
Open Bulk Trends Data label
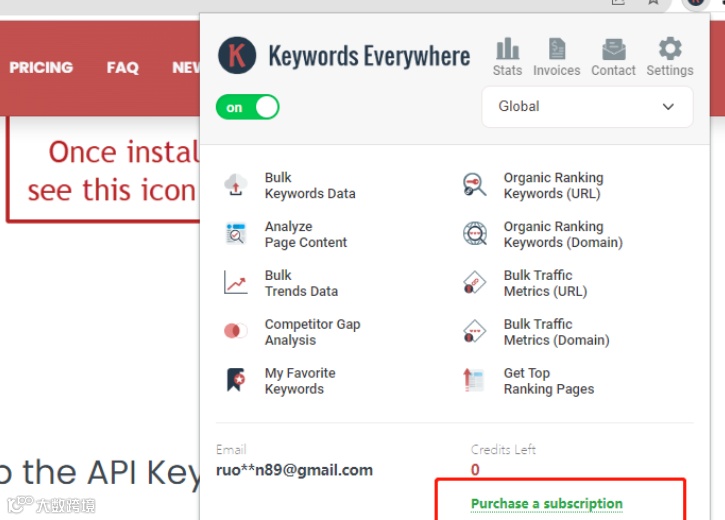[x=301, y=283]
